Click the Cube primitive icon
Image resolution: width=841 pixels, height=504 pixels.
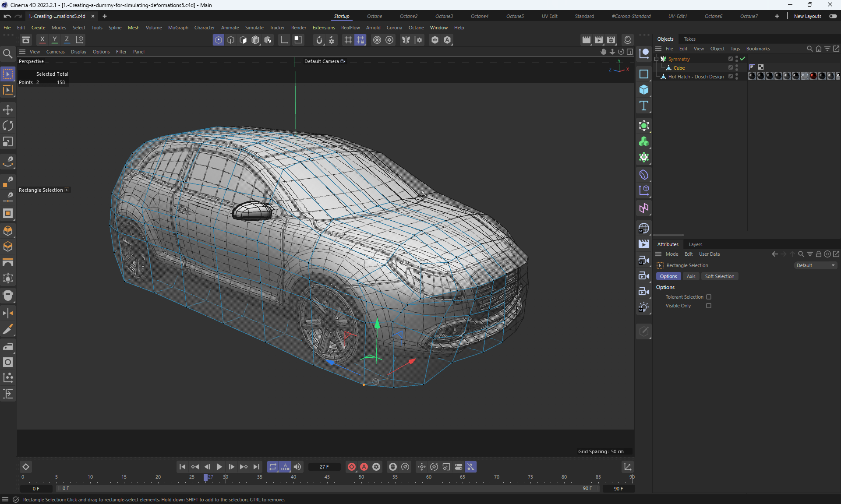pos(643,90)
